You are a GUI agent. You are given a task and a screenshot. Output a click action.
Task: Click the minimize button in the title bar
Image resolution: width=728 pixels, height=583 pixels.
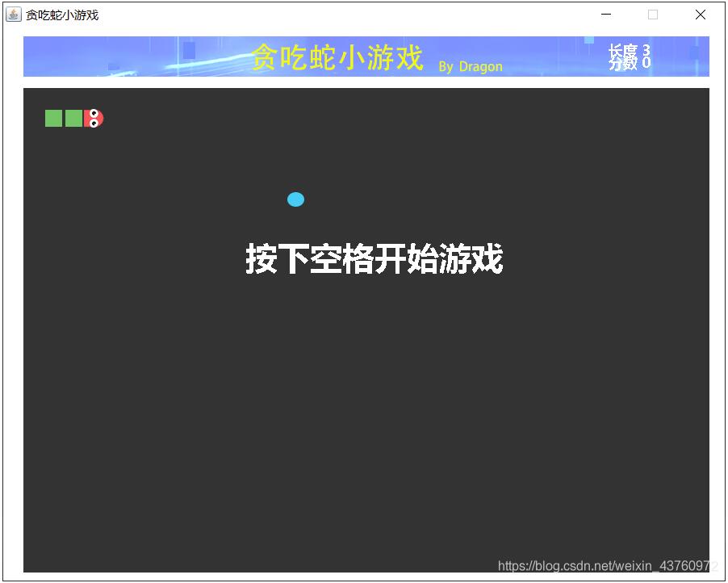click(605, 14)
